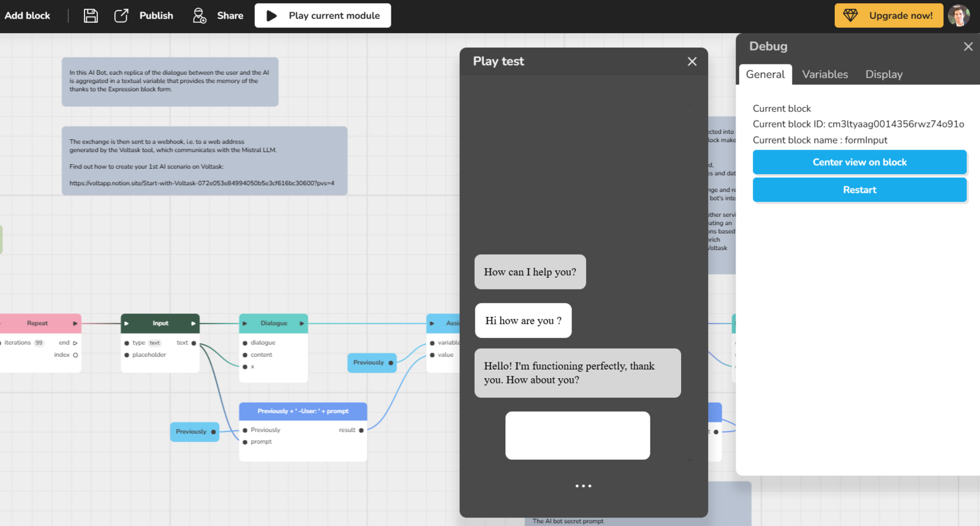Click Center view on block button
Image resolution: width=980 pixels, height=526 pixels.
(x=859, y=162)
